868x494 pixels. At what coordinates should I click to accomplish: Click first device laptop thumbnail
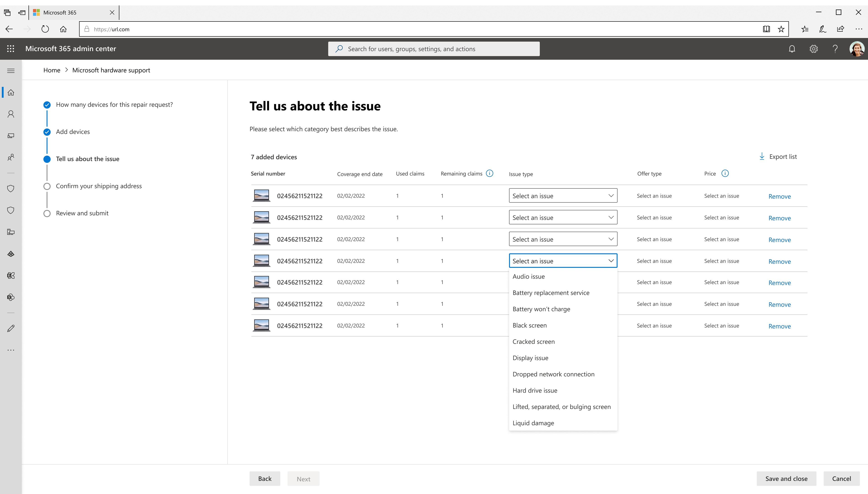261,196
